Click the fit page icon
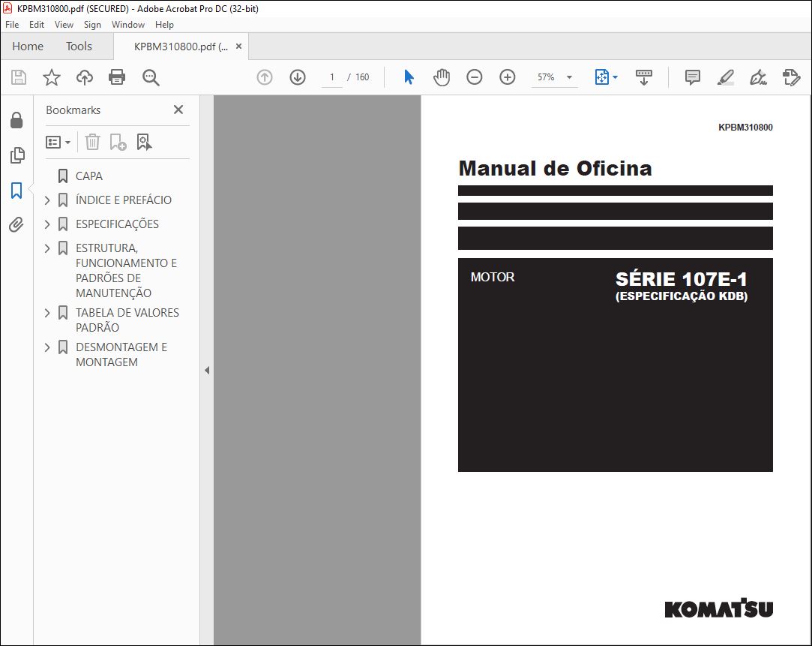This screenshot has width=812, height=646. pos(602,77)
